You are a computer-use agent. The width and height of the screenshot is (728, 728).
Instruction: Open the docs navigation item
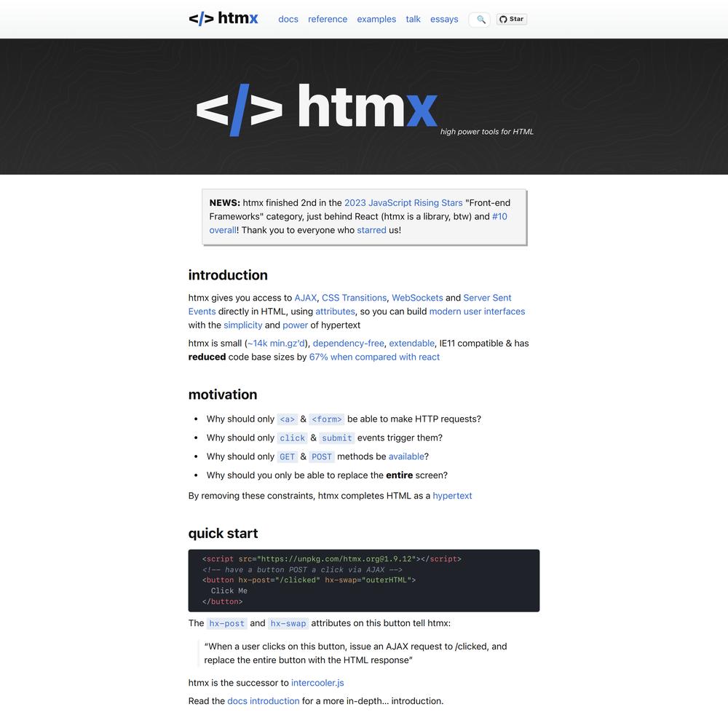pos(288,19)
